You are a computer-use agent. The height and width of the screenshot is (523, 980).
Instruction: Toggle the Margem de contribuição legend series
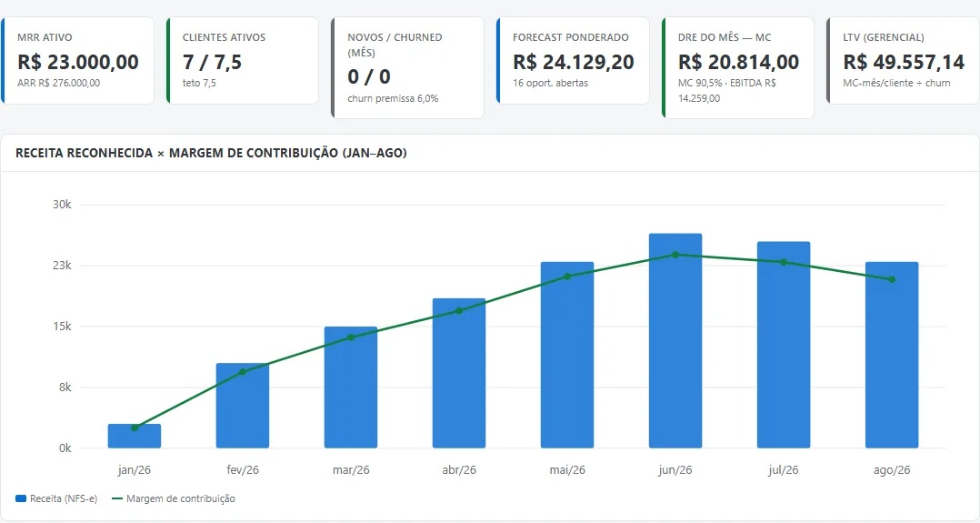click(173, 498)
